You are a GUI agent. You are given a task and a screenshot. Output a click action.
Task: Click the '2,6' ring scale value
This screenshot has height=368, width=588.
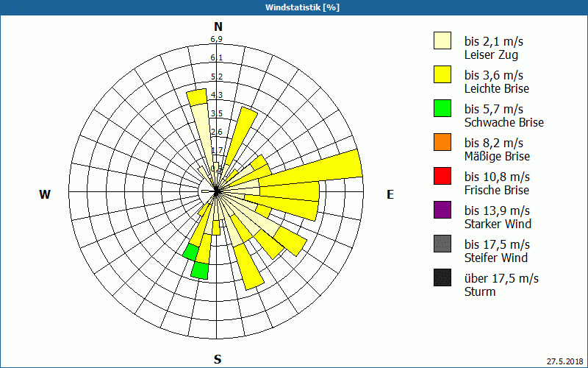(216, 132)
